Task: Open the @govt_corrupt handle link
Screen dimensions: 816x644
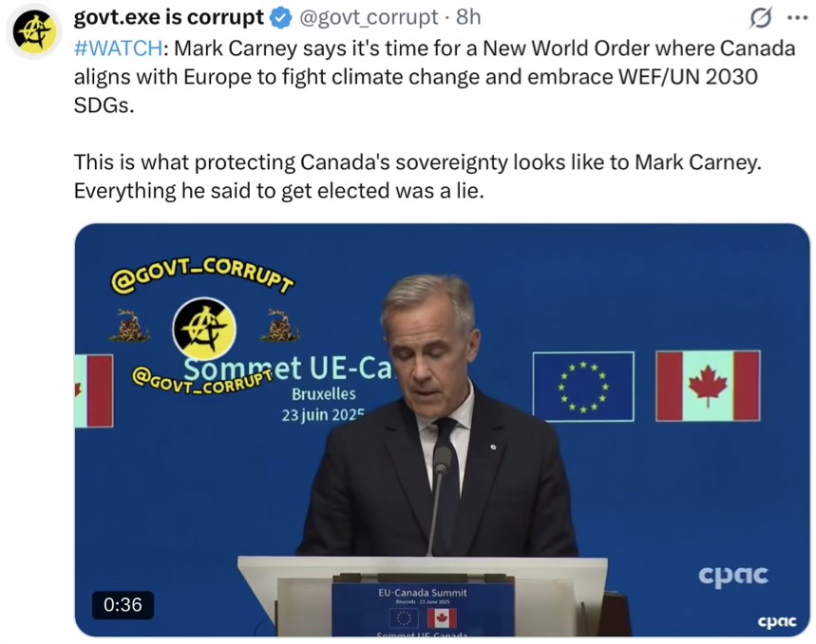Action: (369, 18)
